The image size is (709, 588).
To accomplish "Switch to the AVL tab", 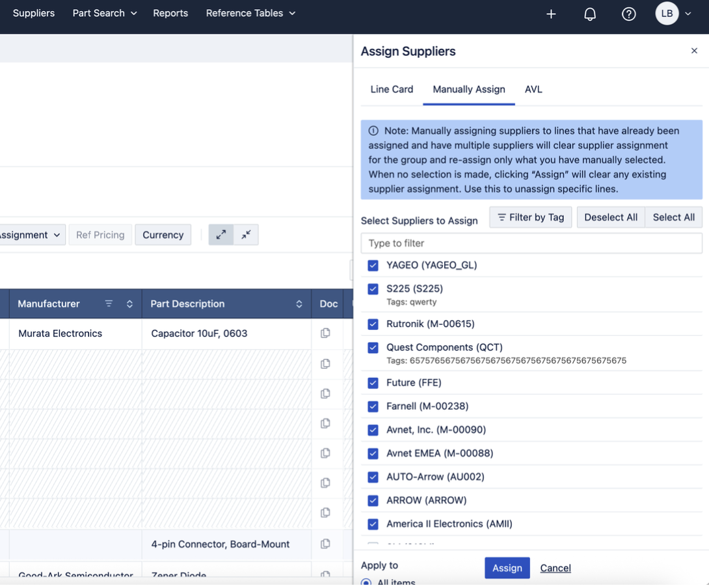I will point(533,90).
